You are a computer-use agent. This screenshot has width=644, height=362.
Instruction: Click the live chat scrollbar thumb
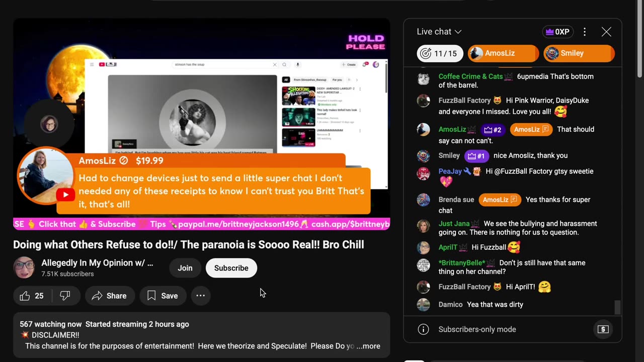point(618,307)
